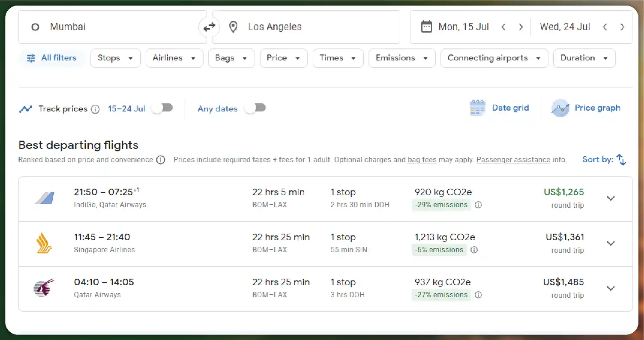
Task: Click info icon beside -29% emissions
Action: click(478, 205)
